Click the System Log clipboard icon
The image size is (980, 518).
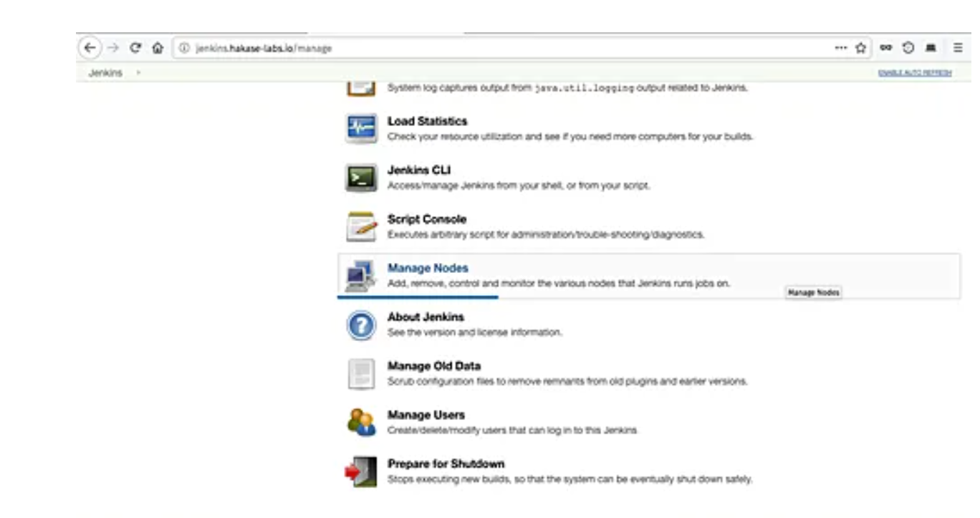[361, 88]
